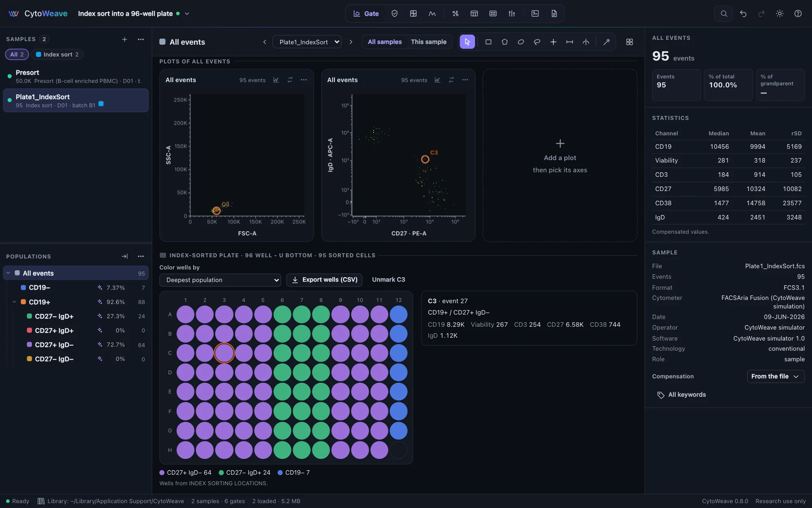Open the shield compensation workspace icon
Image resolution: width=812 pixels, height=508 pixels.
[394, 13]
